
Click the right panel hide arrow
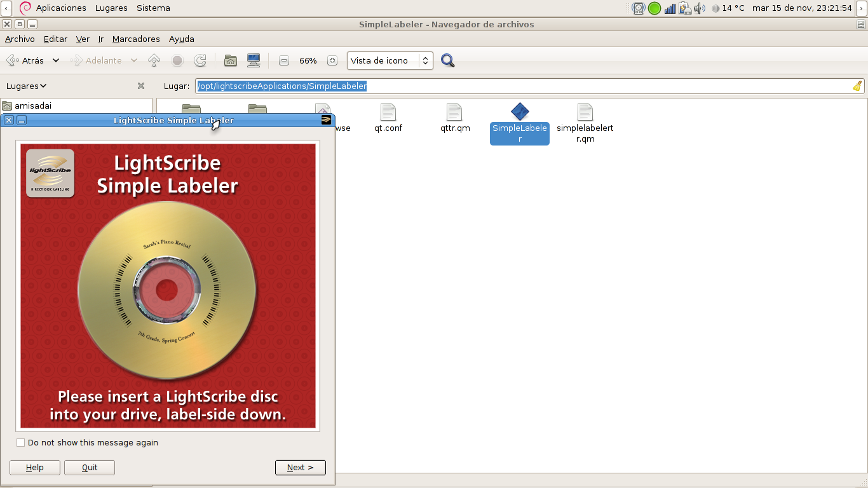861,8
